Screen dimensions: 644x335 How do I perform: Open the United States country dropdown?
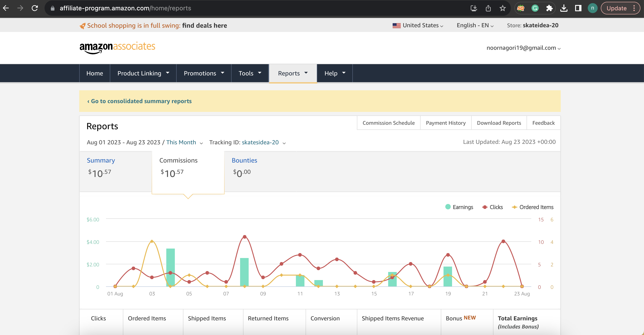pos(418,25)
